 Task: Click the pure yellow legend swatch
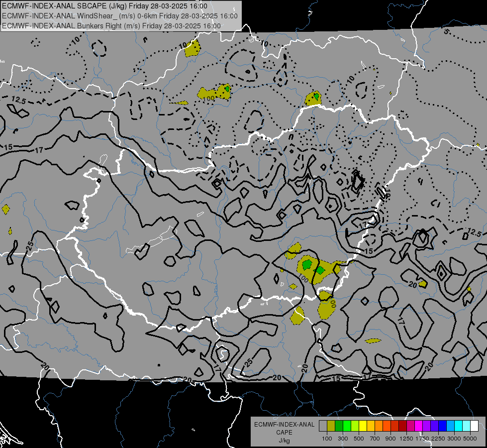pos(363,426)
